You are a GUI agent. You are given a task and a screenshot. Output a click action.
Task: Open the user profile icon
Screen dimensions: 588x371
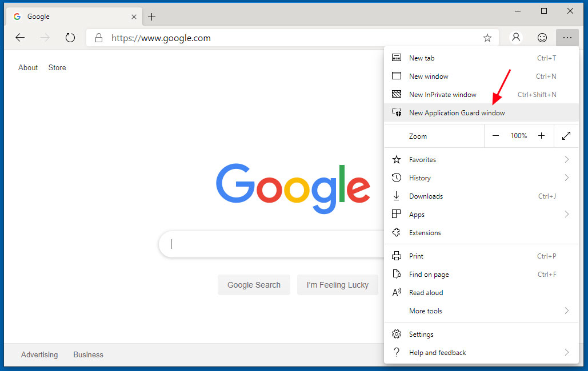click(x=516, y=38)
